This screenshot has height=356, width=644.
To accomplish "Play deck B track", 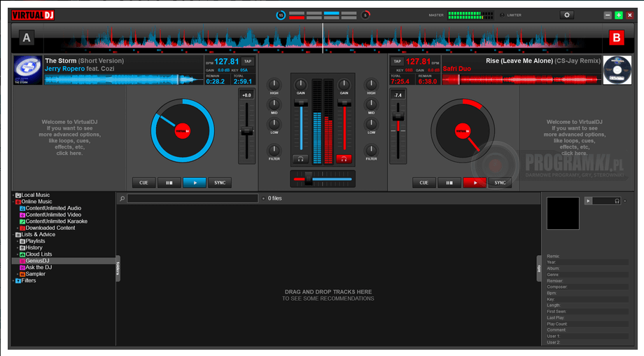I will click(475, 182).
